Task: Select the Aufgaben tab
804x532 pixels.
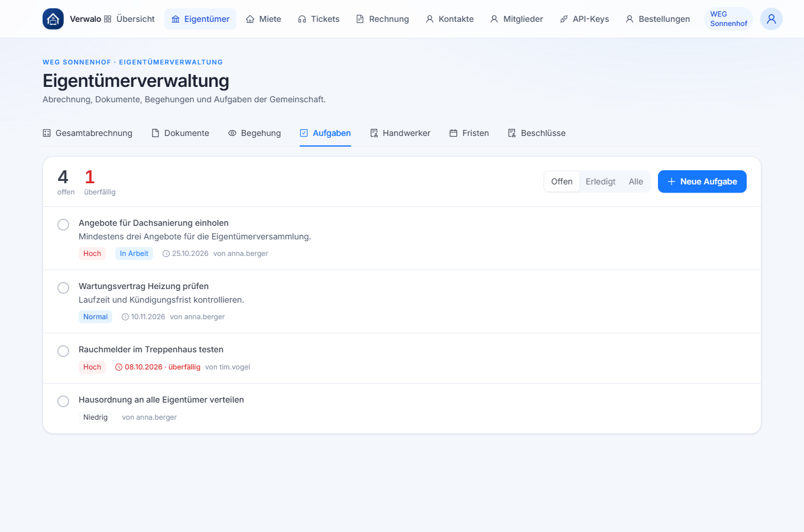Action: (x=325, y=133)
